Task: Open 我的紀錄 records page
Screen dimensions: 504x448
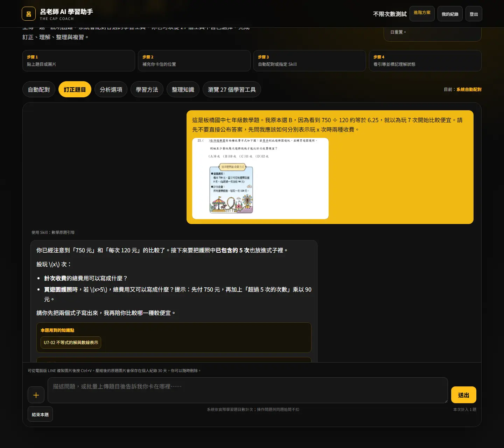Action: click(x=450, y=14)
